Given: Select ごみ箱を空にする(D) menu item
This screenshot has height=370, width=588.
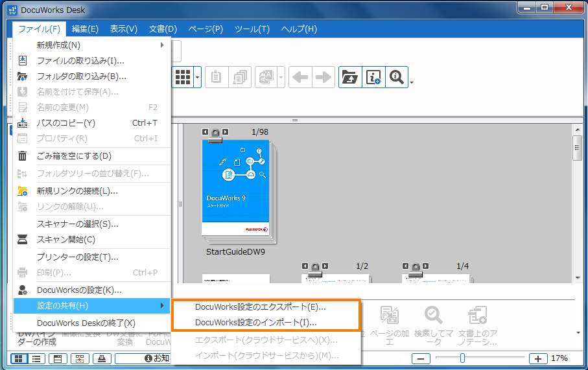Looking at the screenshot, I should pos(92,156).
